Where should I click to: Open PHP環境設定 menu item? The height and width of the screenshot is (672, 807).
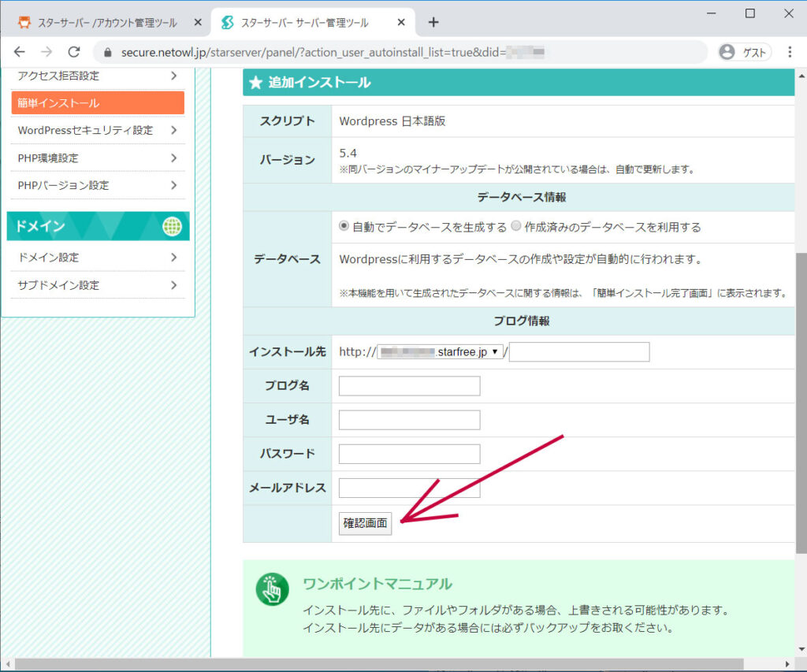coord(98,158)
